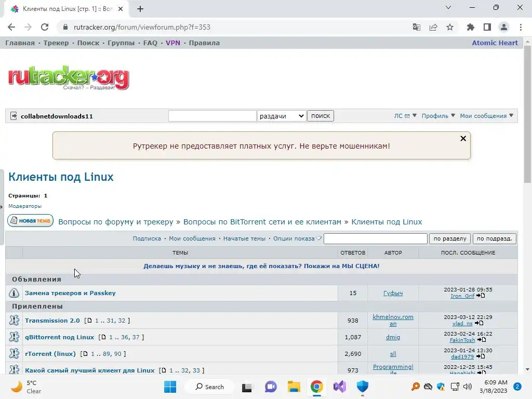
Task: Toggle the browser side panel icon
Action: (487, 27)
